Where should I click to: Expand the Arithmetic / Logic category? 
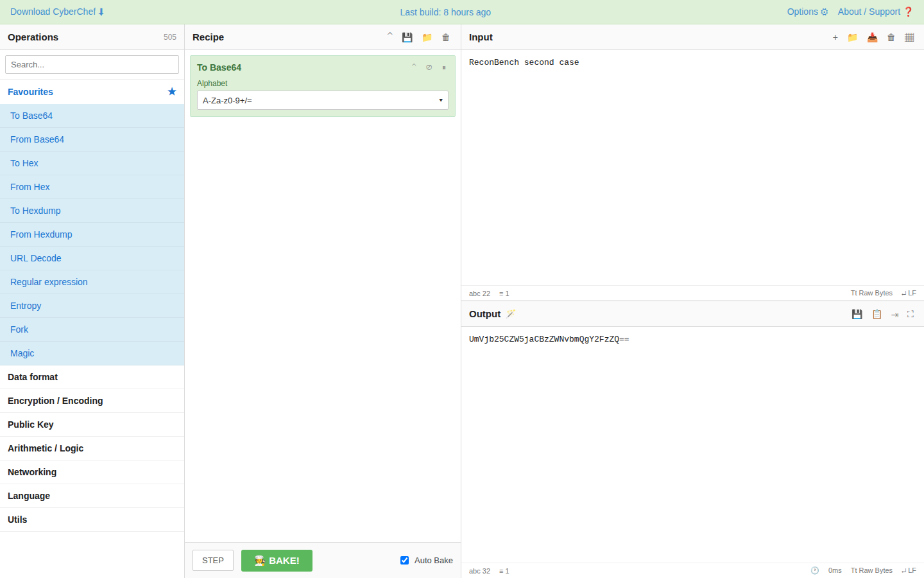[x=92, y=448]
